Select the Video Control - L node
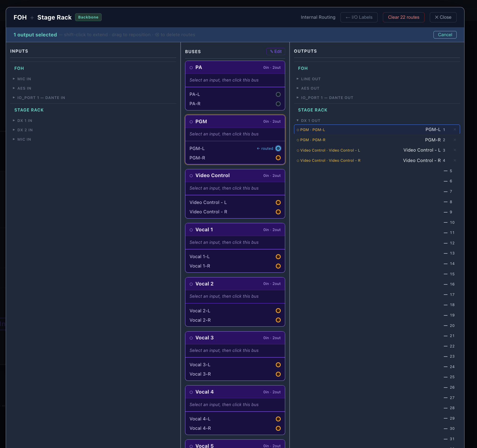 click(278, 202)
